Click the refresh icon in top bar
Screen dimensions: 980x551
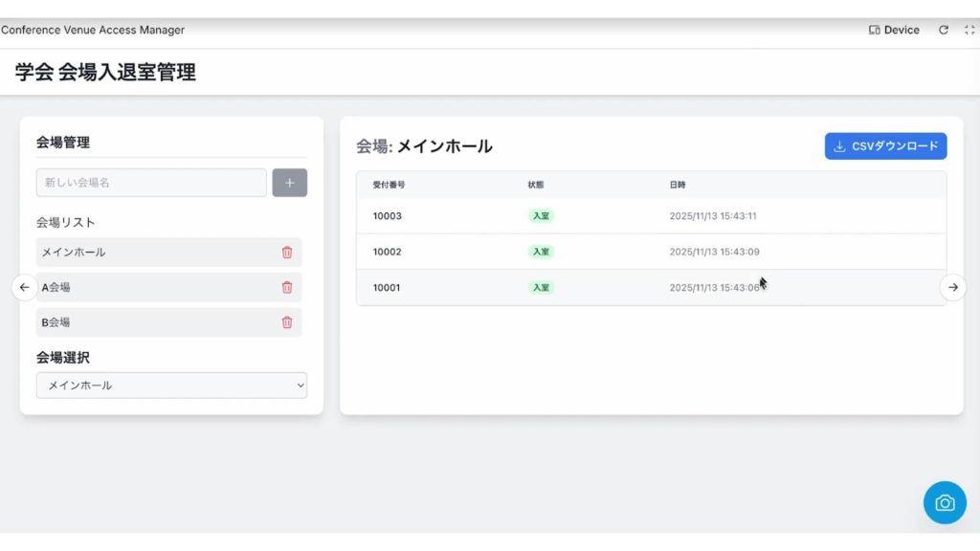(x=944, y=30)
